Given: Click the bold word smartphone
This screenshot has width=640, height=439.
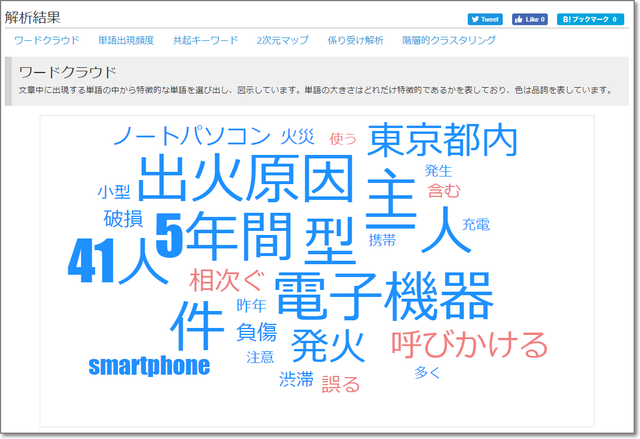Looking at the screenshot, I should click(149, 365).
